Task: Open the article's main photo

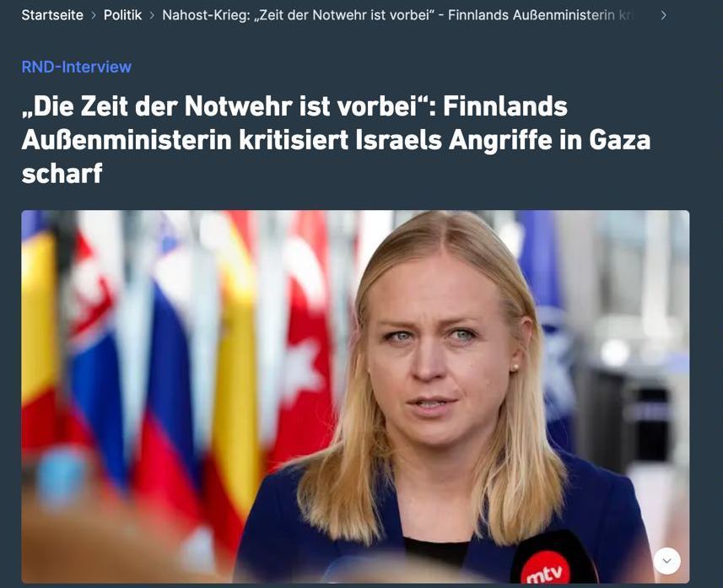Action: coord(355,396)
